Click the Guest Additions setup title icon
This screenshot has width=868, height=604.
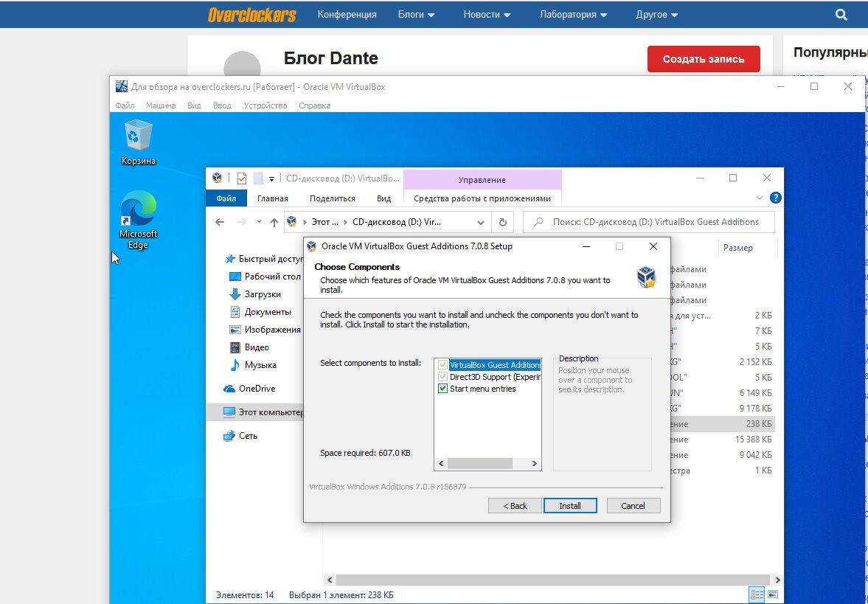click(x=312, y=246)
